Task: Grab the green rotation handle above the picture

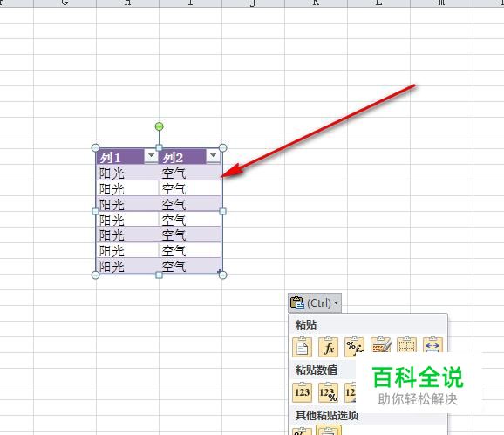Action: (159, 126)
